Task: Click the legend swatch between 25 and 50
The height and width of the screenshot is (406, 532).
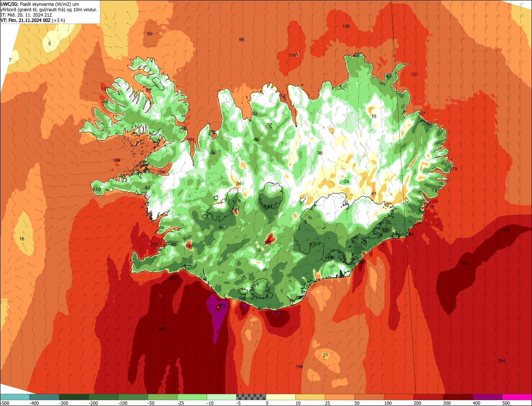Action: coord(340,397)
